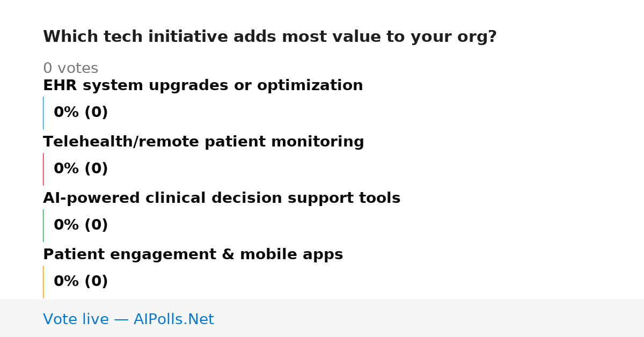Click 'AIPolls.Net' text in the footer
The image size is (644, 337).
point(173,320)
